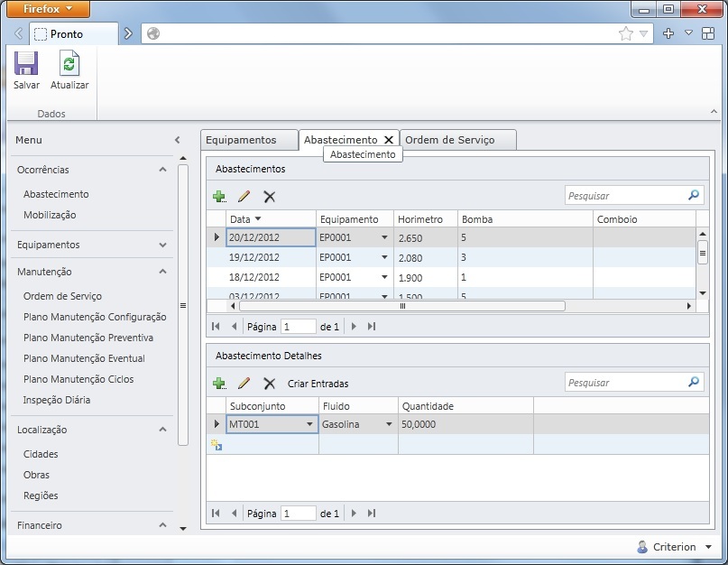Go to previous page of Abastecimentos
The image size is (728, 565).
coord(234,326)
